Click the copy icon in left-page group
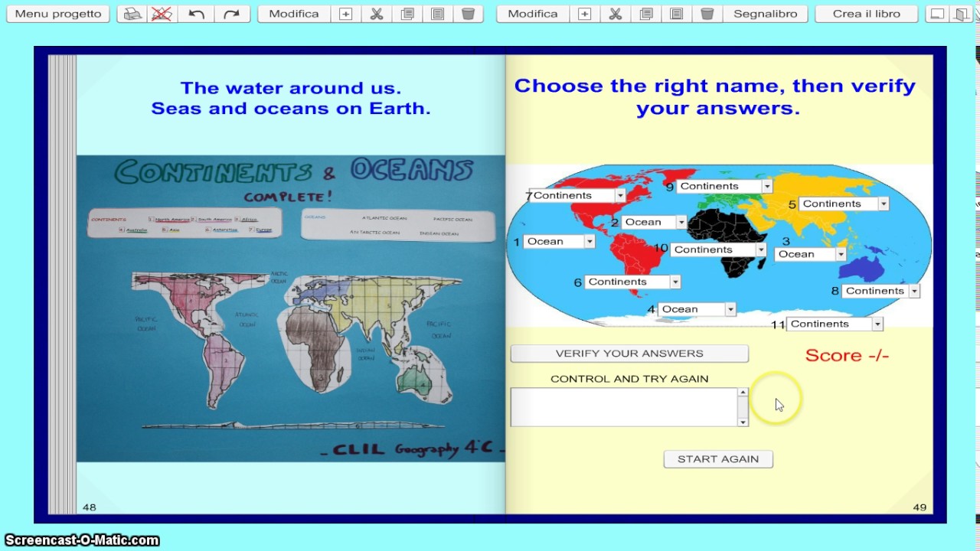 click(x=407, y=14)
